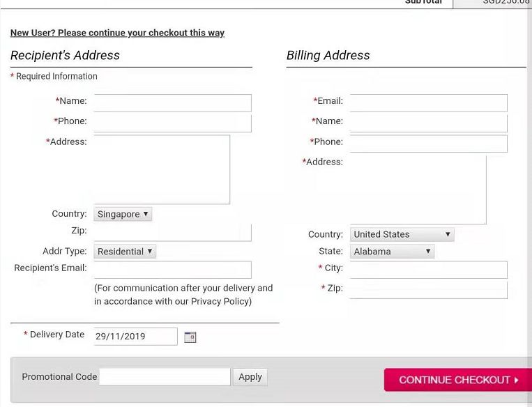This screenshot has width=532, height=407.
Task: Expand the billing Country dropdown showing United States
Action: pos(402,234)
